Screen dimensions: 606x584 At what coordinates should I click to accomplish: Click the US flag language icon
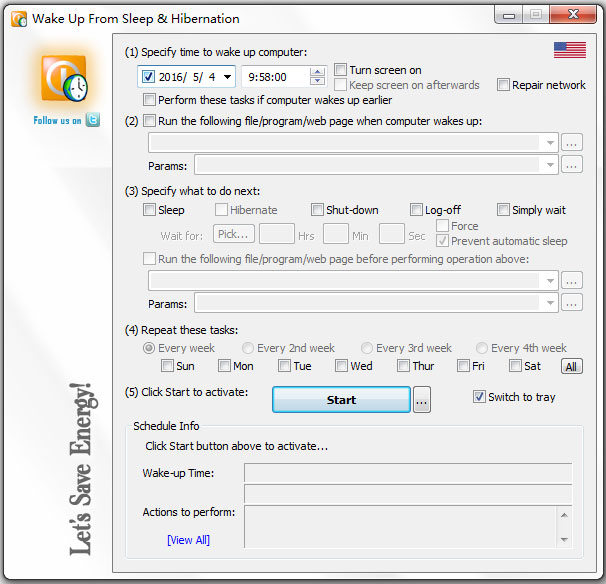point(569,50)
